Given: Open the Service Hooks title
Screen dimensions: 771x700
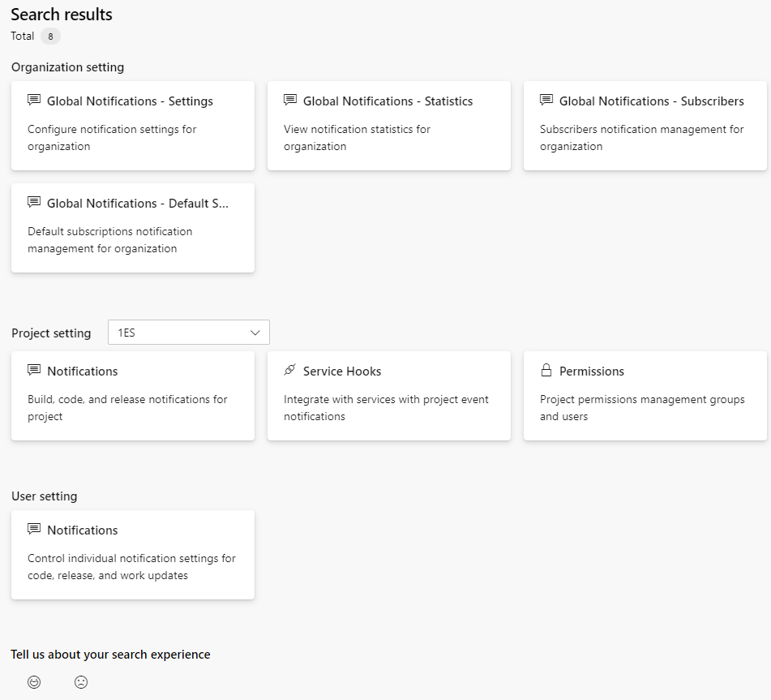Looking at the screenshot, I should pyautogui.click(x=342, y=371).
